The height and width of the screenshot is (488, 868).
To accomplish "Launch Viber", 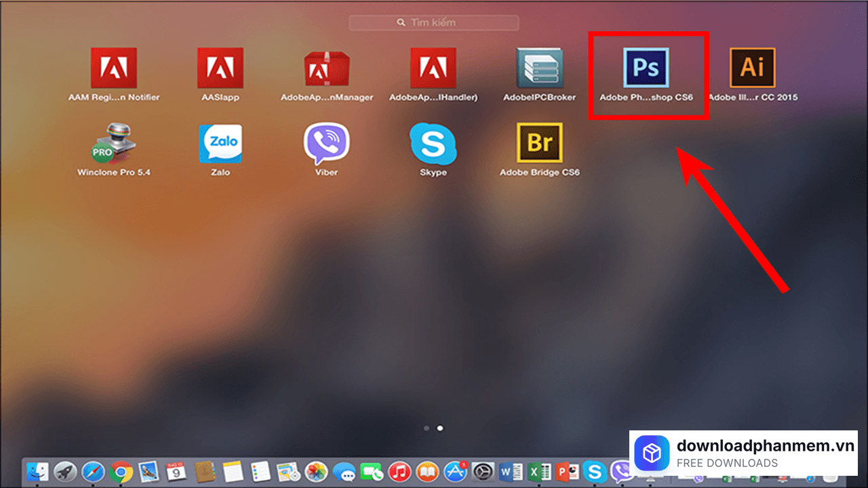I will [x=326, y=142].
